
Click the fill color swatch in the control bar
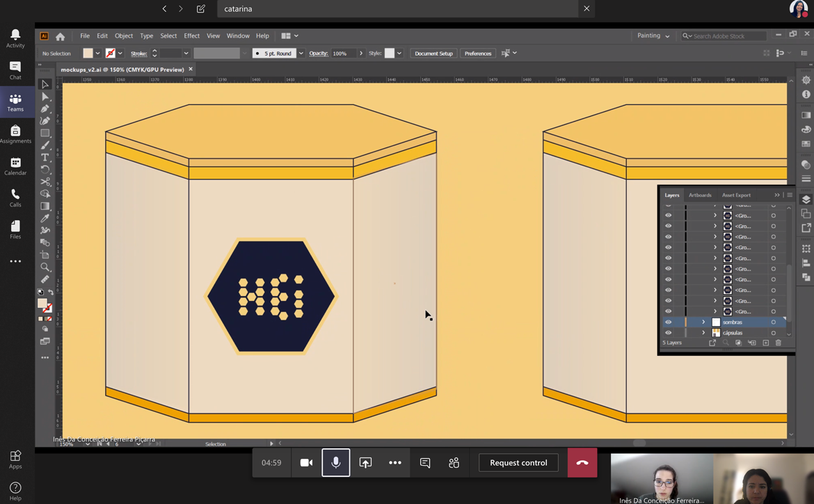[88, 54]
